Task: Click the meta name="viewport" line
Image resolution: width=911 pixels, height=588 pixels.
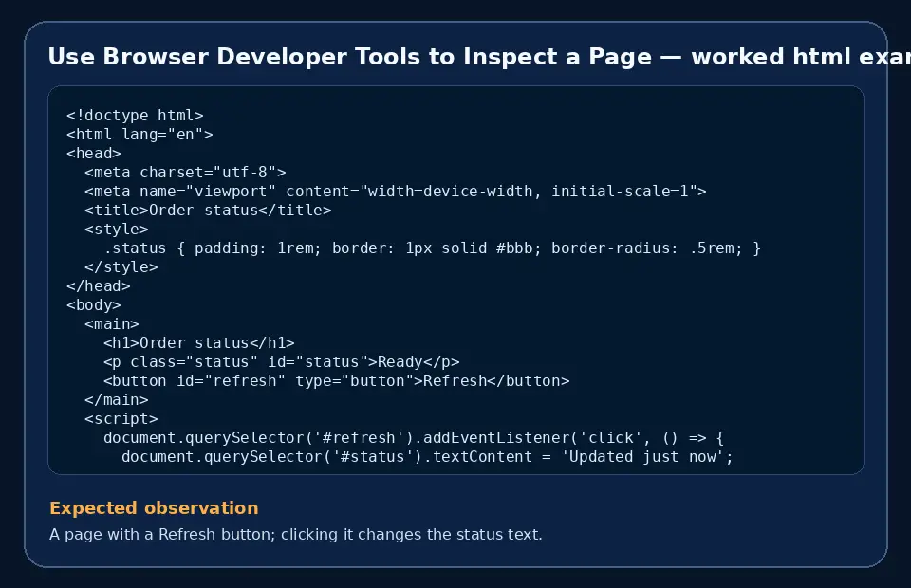Action: point(396,191)
